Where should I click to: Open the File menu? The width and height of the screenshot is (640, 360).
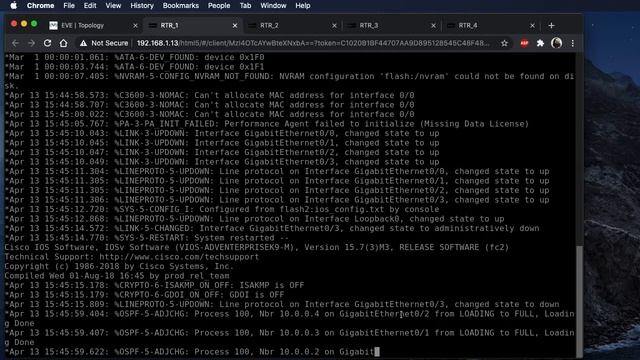(x=69, y=6)
